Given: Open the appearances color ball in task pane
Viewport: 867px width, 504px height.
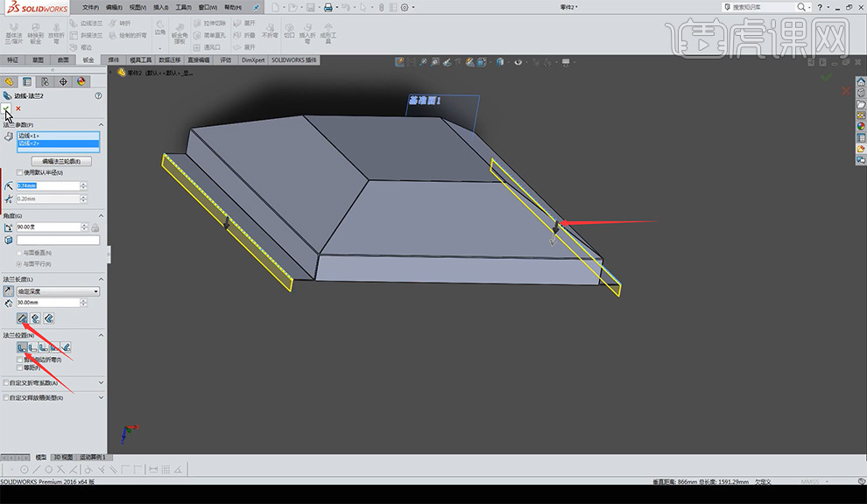Looking at the screenshot, I should (x=860, y=126).
